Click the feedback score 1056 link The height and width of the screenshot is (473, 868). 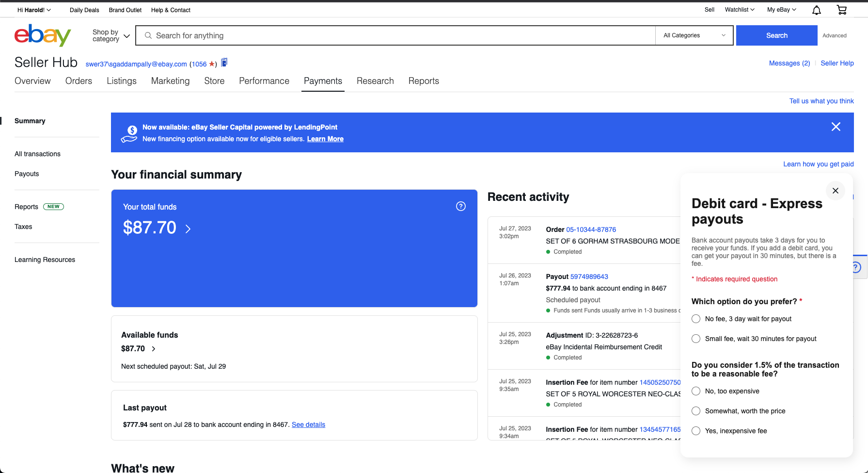(199, 64)
